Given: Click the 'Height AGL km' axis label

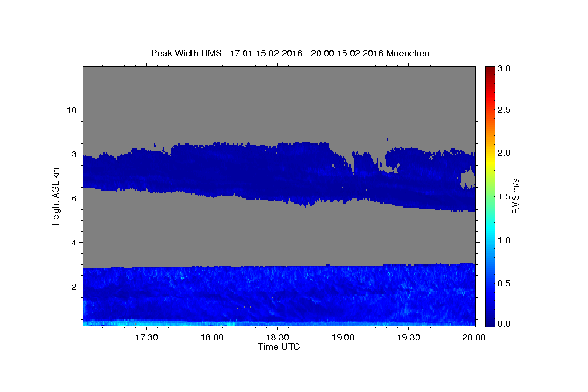Looking at the screenshot, I should pyautogui.click(x=56, y=196).
